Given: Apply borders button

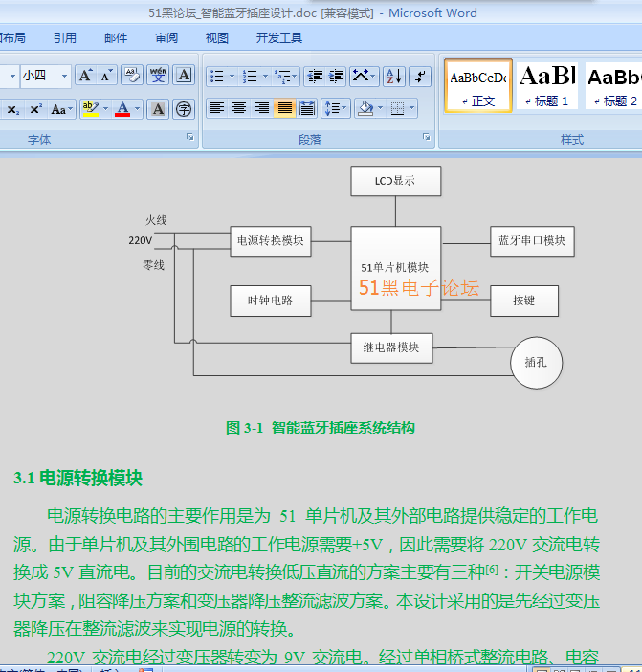Looking at the screenshot, I should 397,108.
